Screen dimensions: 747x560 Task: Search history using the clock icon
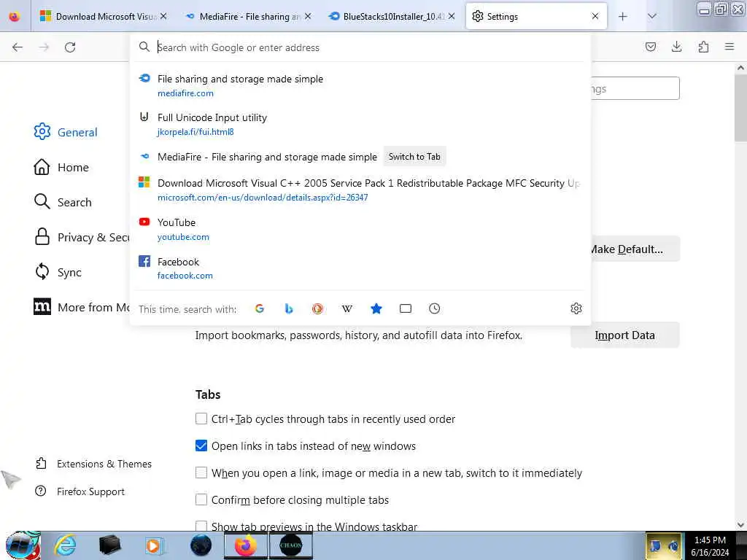435,308
